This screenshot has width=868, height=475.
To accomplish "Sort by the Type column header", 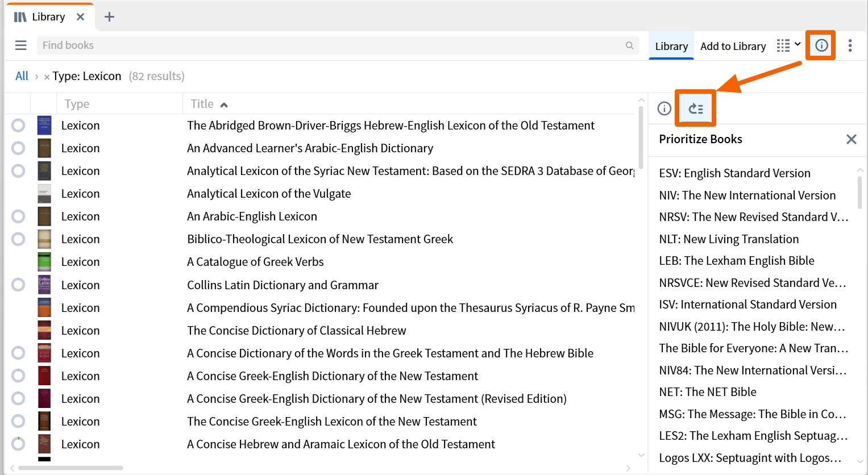I will tap(77, 104).
